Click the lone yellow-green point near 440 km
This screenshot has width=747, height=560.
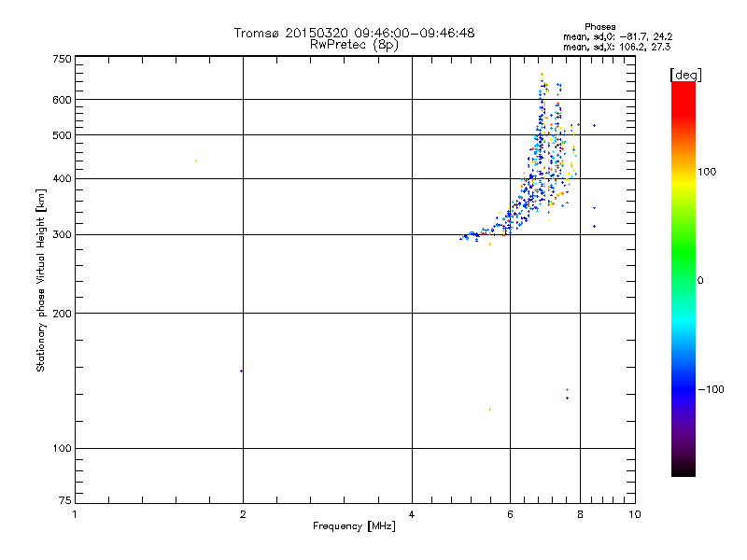click(196, 161)
